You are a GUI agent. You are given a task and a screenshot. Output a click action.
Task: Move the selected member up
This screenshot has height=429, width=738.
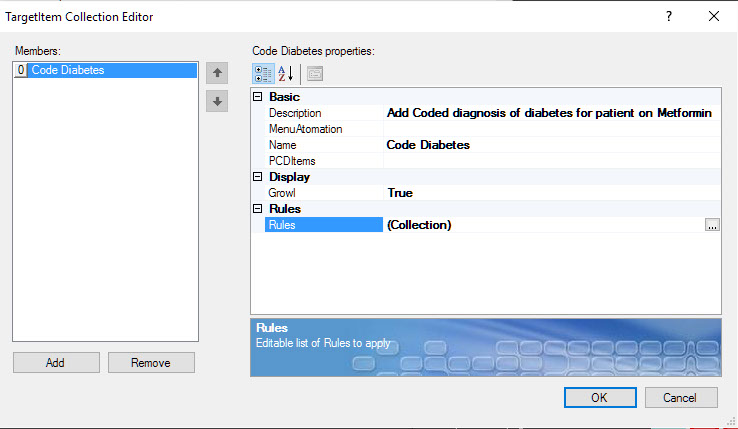217,73
